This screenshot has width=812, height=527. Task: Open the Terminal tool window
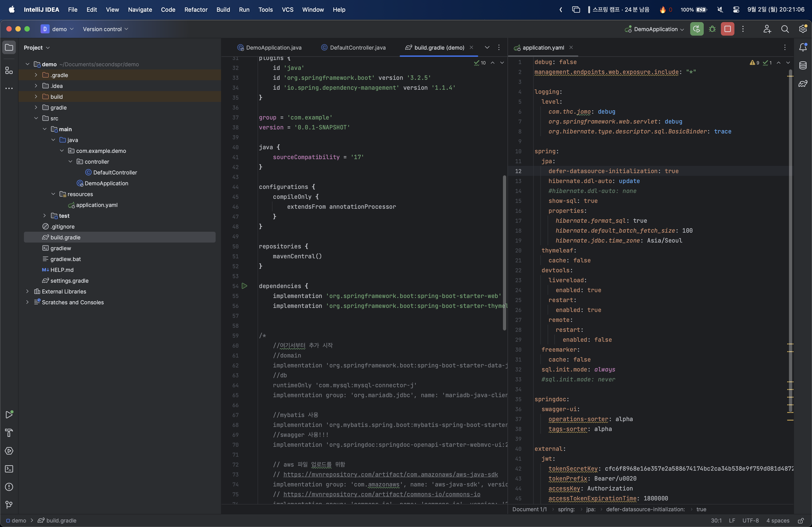tap(9, 469)
